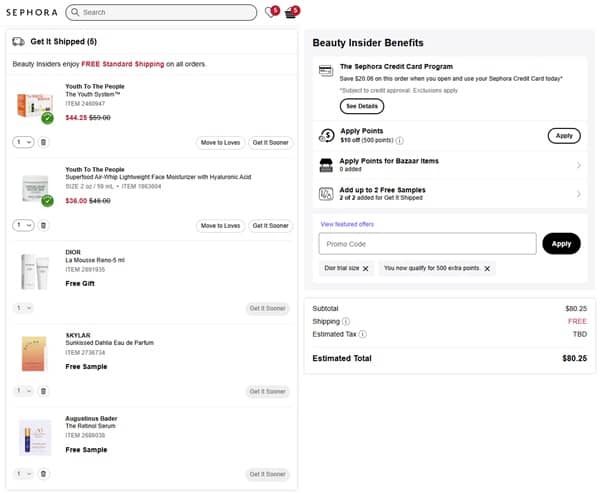Open 'La Mousse Rano-5 ml' product name
This screenshot has width=600, height=494.
[95, 260]
